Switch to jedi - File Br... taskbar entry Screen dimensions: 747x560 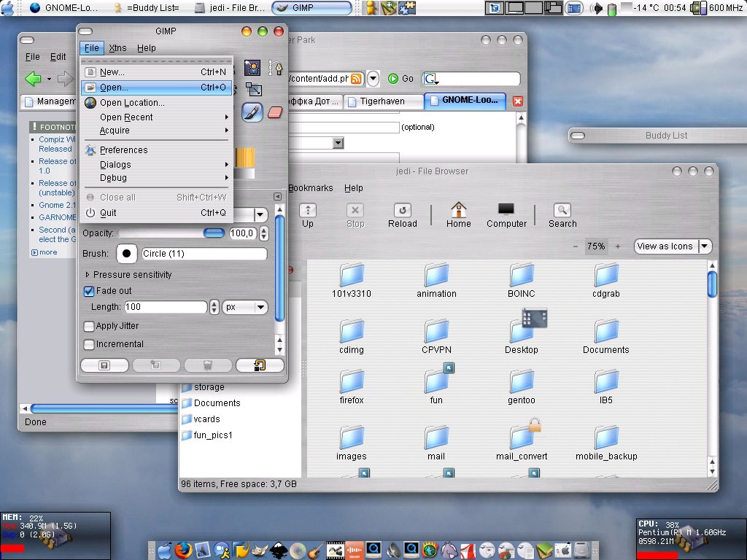tap(231, 7)
